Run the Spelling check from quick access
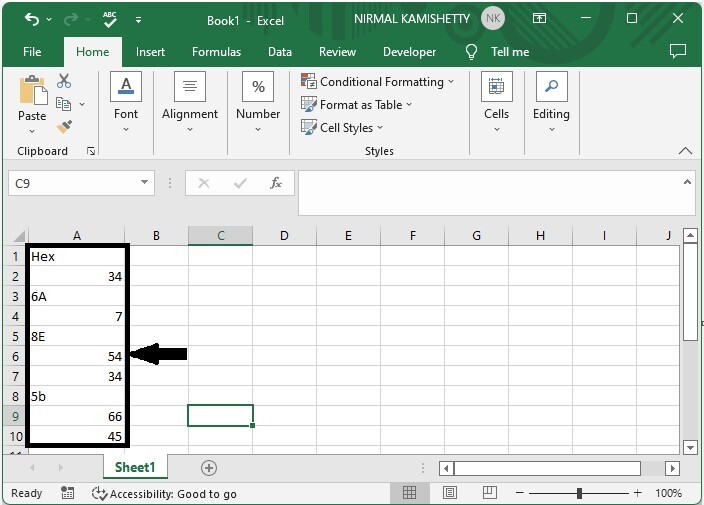Image resolution: width=704 pixels, height=505 pixels. tap(110, 19)
